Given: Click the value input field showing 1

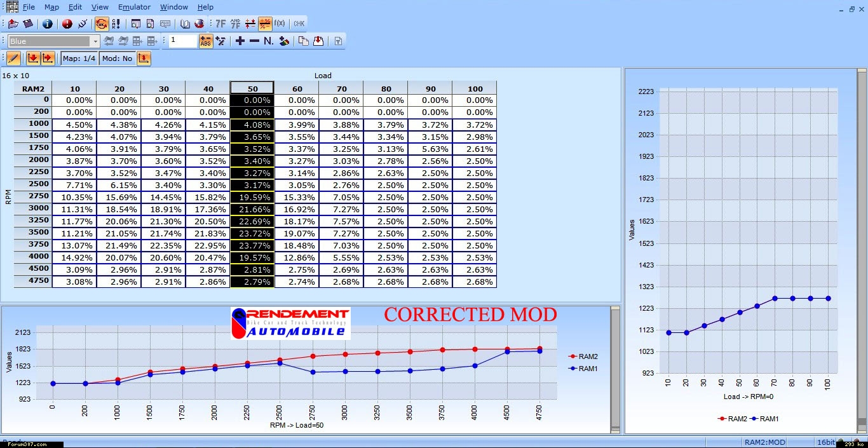Looking at the screenshot, I should [x=183, y=41].
